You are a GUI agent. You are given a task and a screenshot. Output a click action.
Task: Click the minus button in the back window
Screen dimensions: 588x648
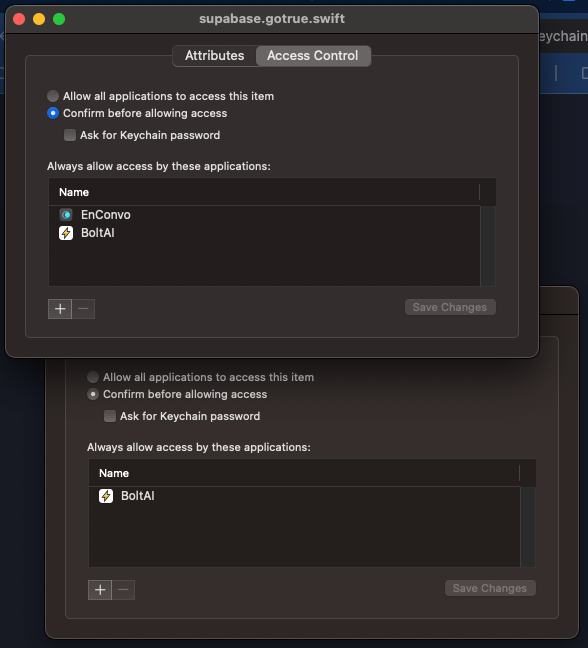pyautogui.click(x=124, y=590)
